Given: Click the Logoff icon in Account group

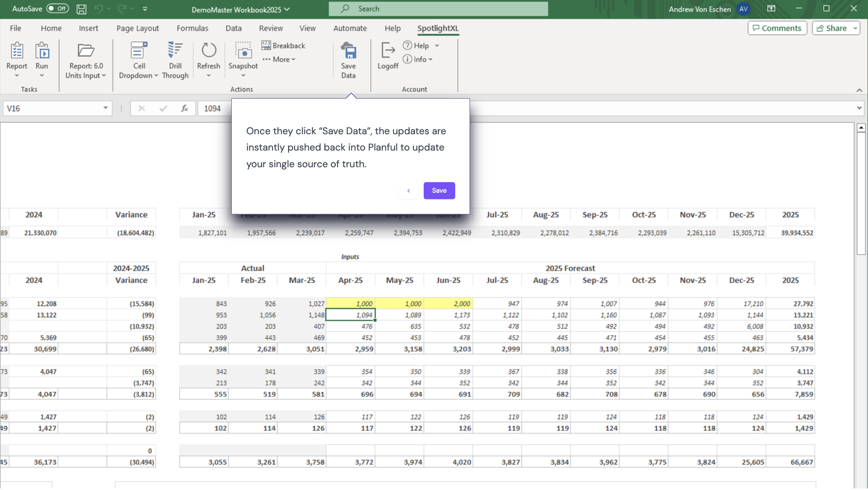Looking at the screenshot, I should (x=387, y=51).
